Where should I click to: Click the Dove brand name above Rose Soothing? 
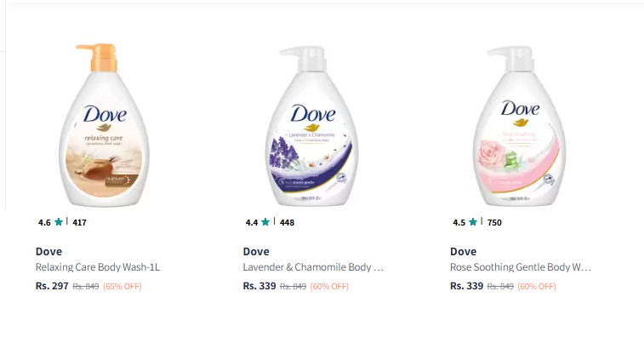pyautogui.click(x=464, y=252)
